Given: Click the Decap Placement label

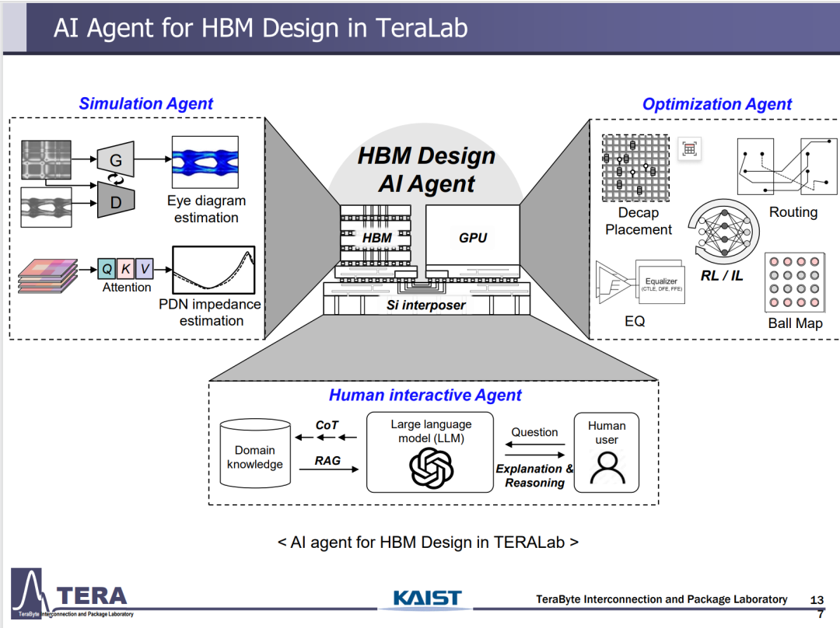Looking at the screenshot, I should coord(638,221).
